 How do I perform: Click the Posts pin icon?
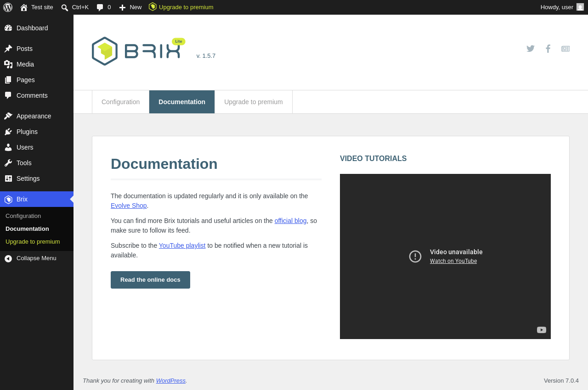click(x=8, y=49)
